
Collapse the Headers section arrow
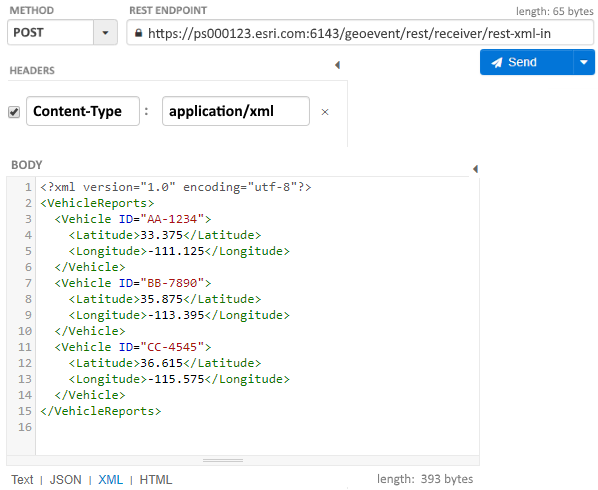pyautogui.click(x=337, y=65)
